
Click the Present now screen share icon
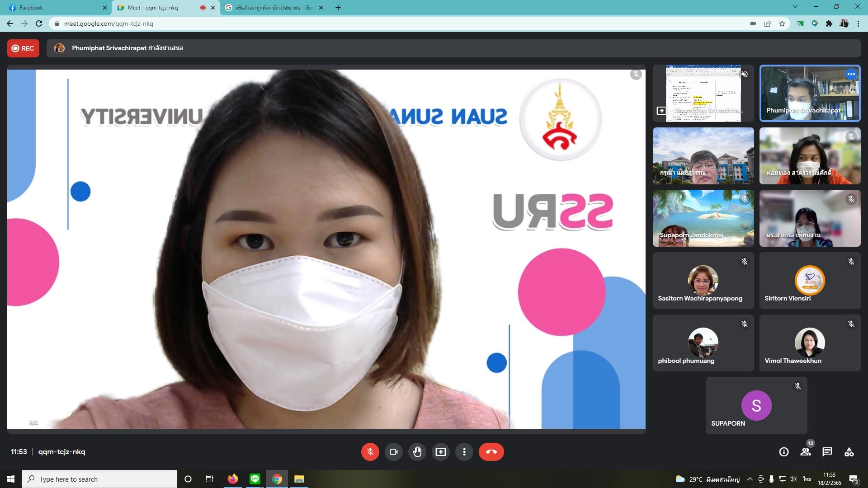pos(440,452)
